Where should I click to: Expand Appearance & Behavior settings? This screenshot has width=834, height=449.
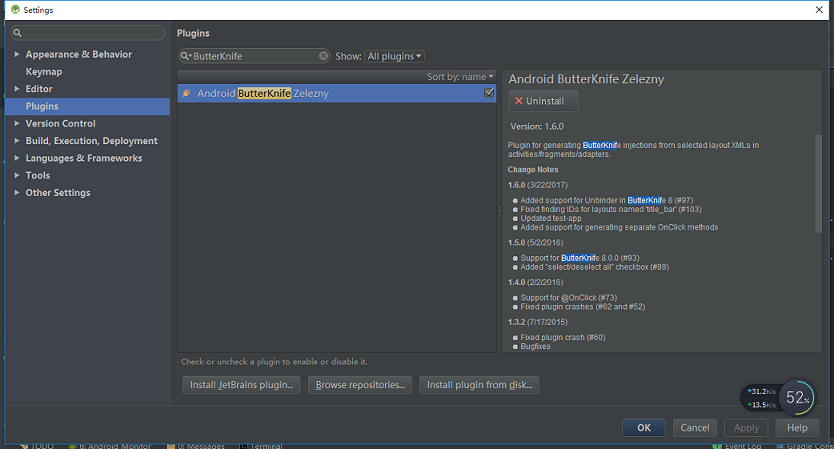[17, 54]
